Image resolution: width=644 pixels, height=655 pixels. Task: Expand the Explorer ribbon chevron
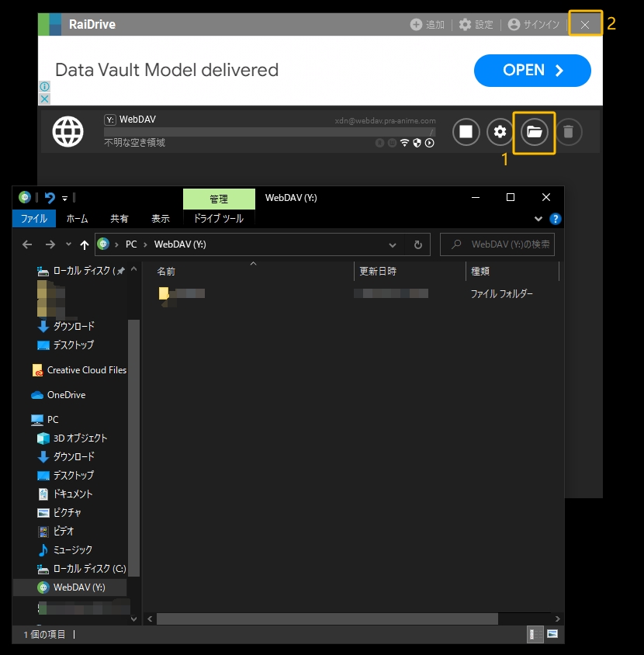click(539, 219)
